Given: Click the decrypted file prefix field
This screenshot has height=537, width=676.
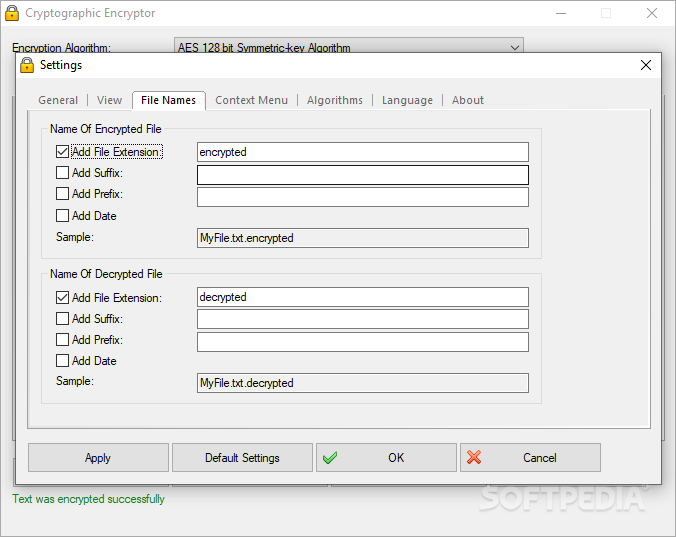Looking at the screenshot, I should tap(363, 342).
